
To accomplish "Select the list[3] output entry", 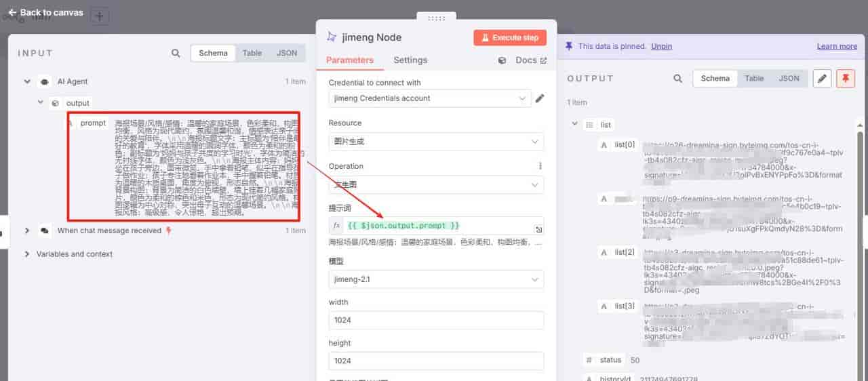I will (x=625, y=306).
